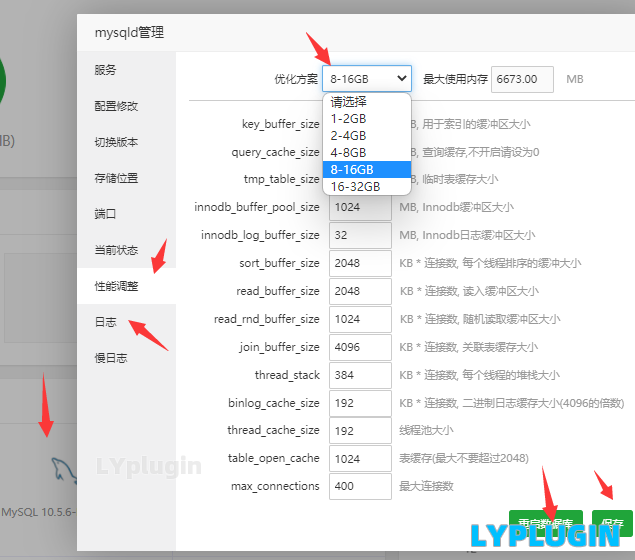Open the 日志 sidebar tab

(x=126, y=322)
